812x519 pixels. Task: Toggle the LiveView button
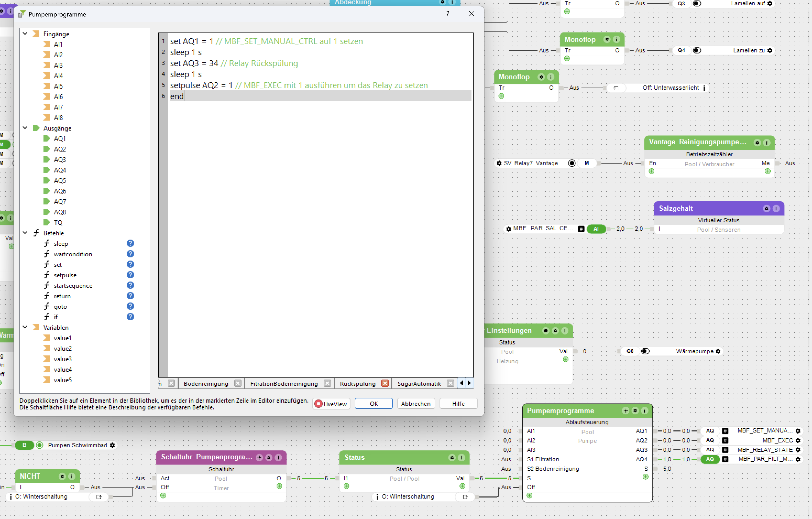[331, 404]
